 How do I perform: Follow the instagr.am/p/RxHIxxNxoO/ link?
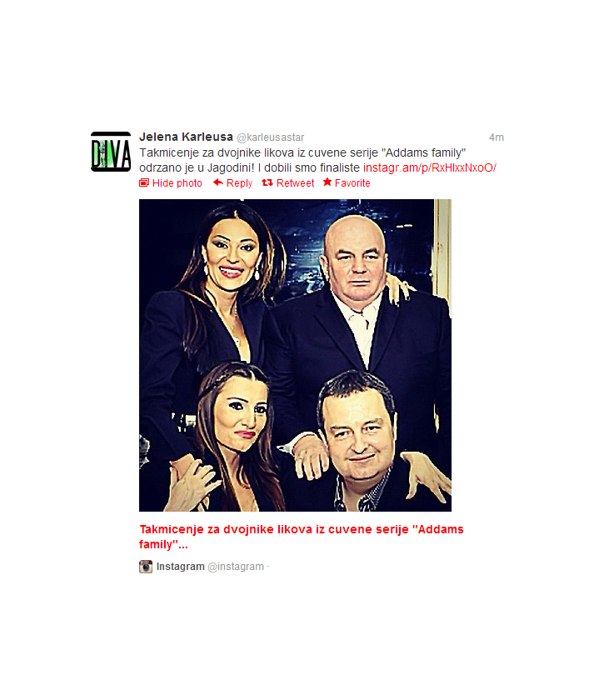point(430,167)
